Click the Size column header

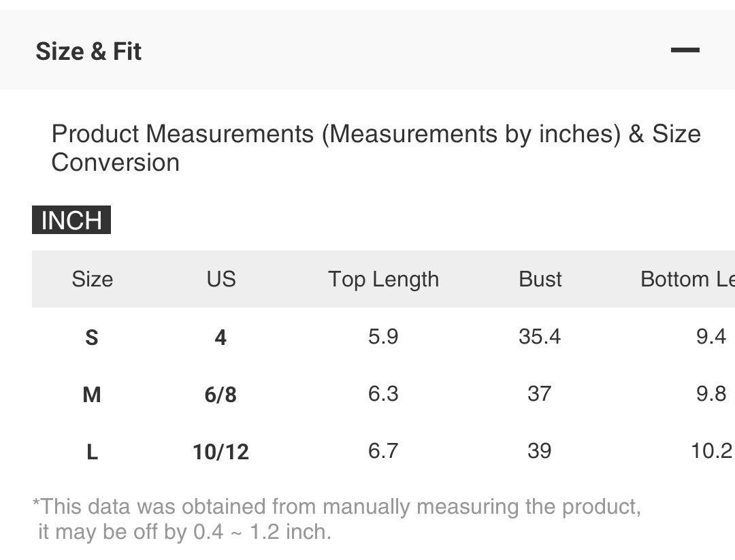pyautogui.click(x=92, y=279)
